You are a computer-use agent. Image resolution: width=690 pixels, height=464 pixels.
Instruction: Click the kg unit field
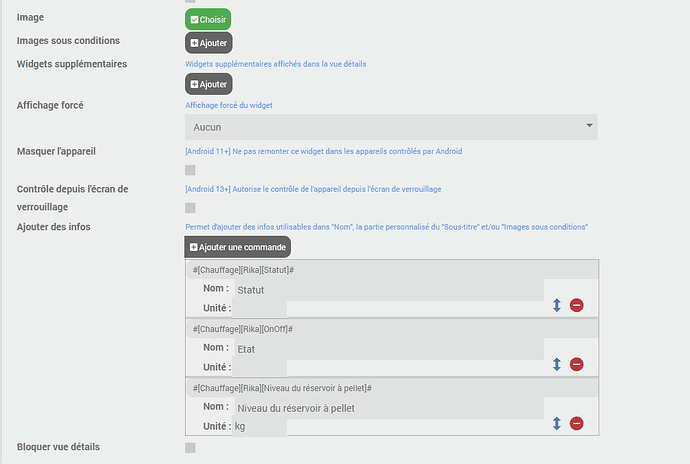(259, 427)
